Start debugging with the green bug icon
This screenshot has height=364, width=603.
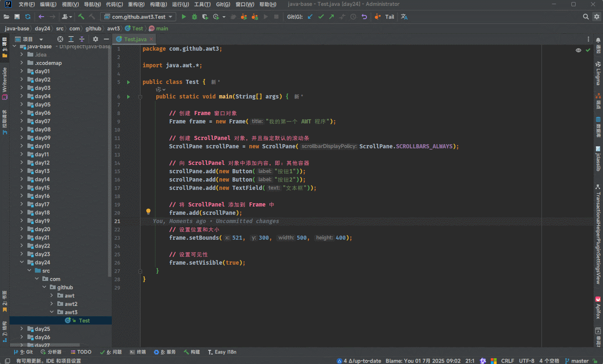194,17
